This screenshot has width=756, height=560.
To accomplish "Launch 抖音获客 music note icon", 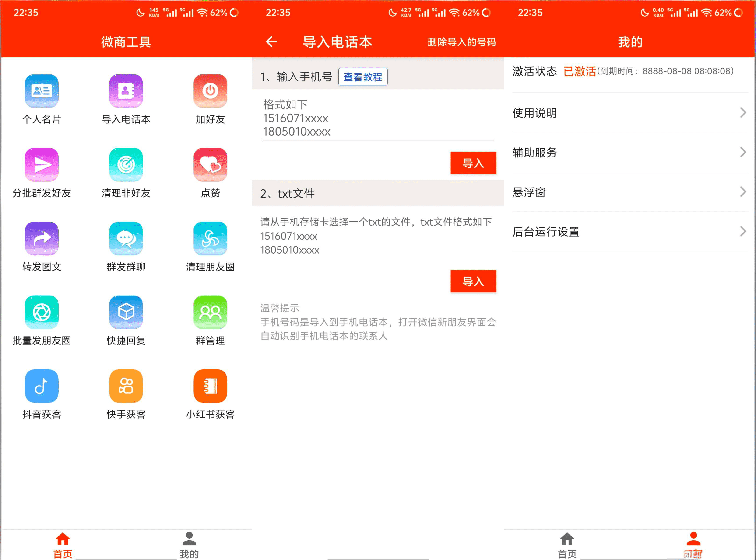I will tap(41, 386).
